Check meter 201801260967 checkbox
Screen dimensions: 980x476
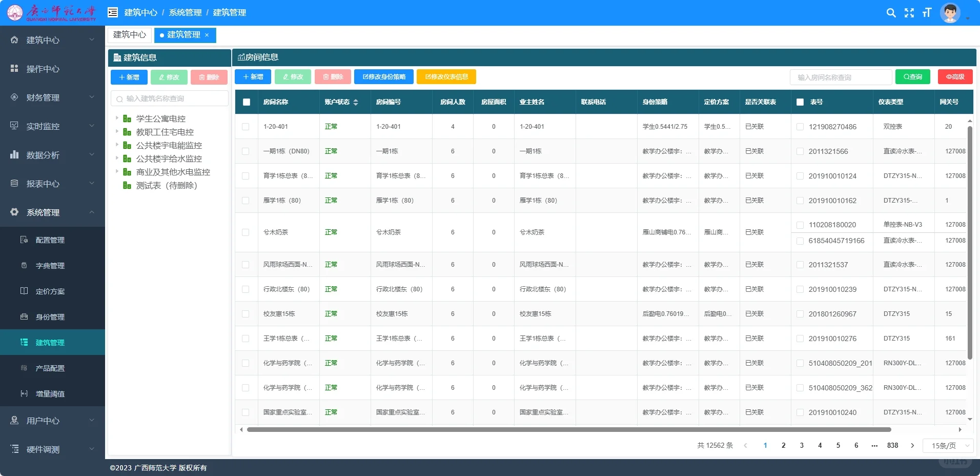point(800,314)
